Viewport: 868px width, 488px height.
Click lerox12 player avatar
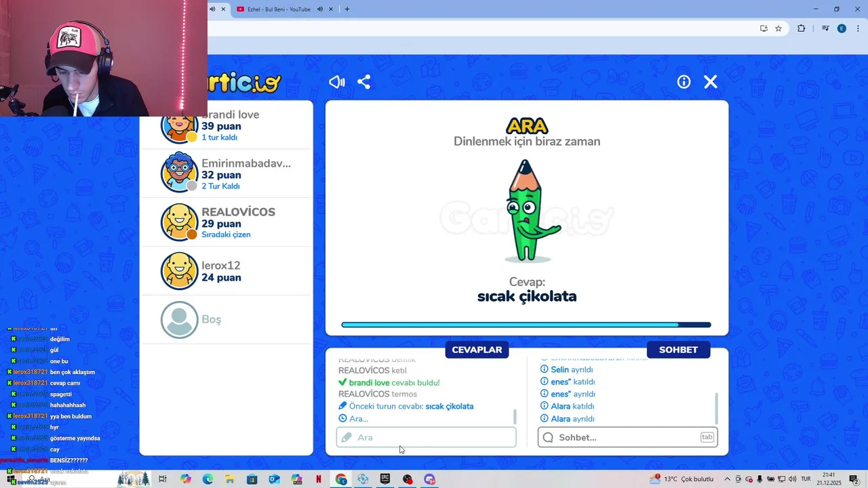tap(179, 270)
